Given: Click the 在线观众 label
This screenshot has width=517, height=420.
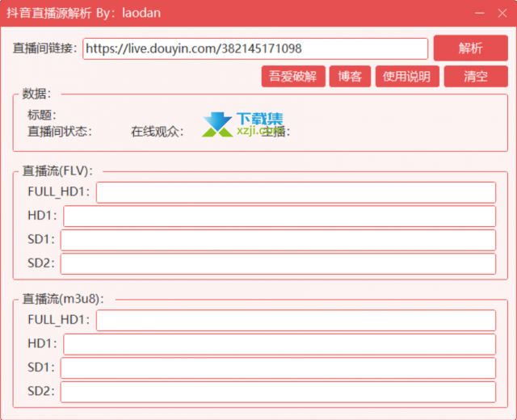Looking at the screenshot, I should pyautogui.click(x=158, y=132).
